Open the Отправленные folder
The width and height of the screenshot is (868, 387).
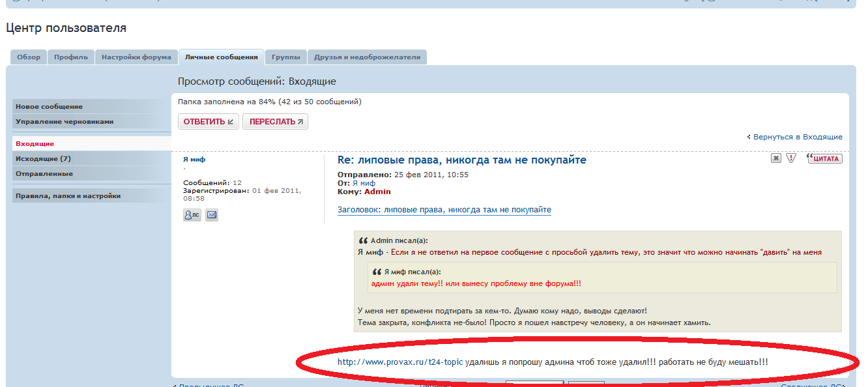click(44, 174)
